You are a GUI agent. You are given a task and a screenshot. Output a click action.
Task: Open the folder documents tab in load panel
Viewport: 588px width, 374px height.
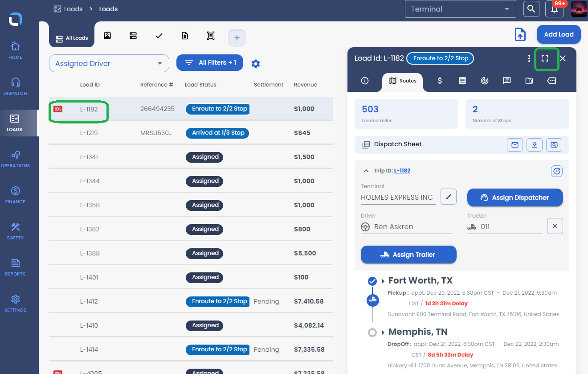click(529, 81)
